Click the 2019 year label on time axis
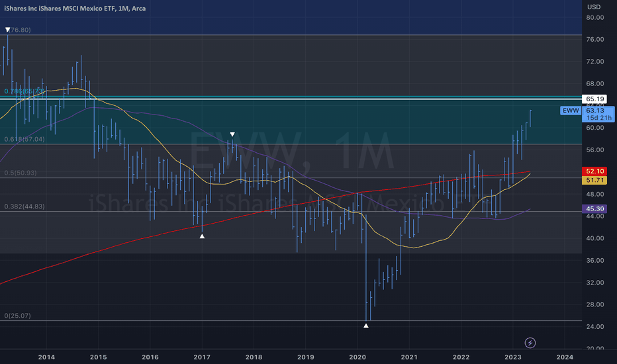The image size is (617, 364). pyautogui.click(x=306, y=357)
